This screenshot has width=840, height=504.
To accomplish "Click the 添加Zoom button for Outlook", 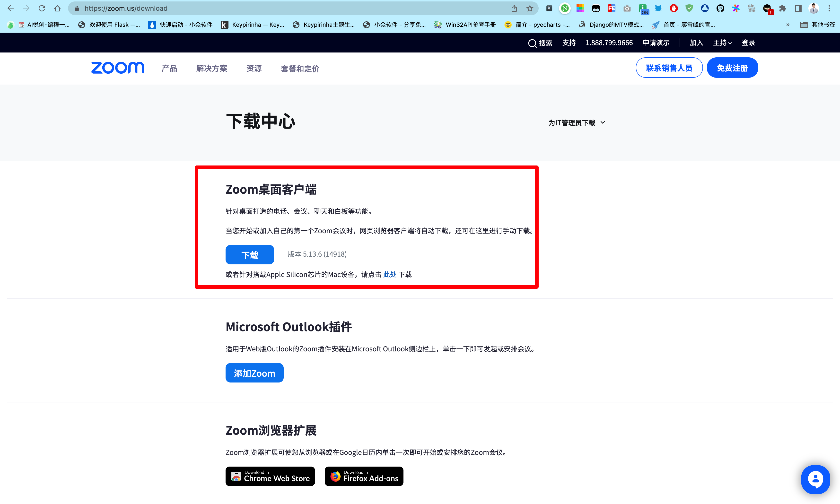I will pyautogui.click(x=254, y=373).
